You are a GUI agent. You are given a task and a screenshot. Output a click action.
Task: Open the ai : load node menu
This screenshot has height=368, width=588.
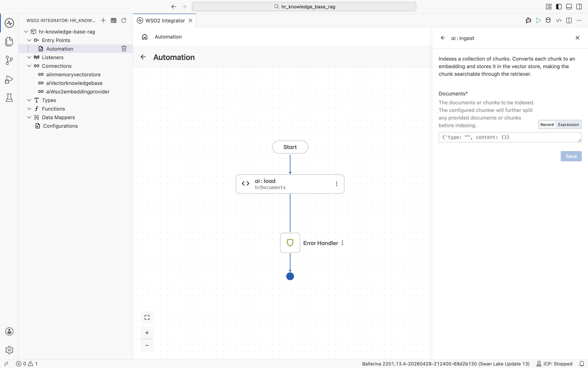[x=337, y=184]
